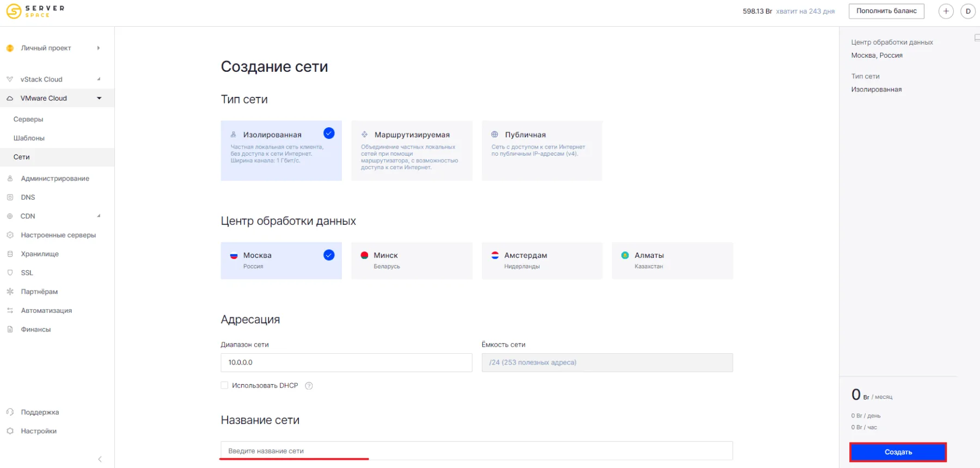Viewport: 980px width, 468px height.
Task: Enable the Use DHCP checkbox
Action: [224, 385]
